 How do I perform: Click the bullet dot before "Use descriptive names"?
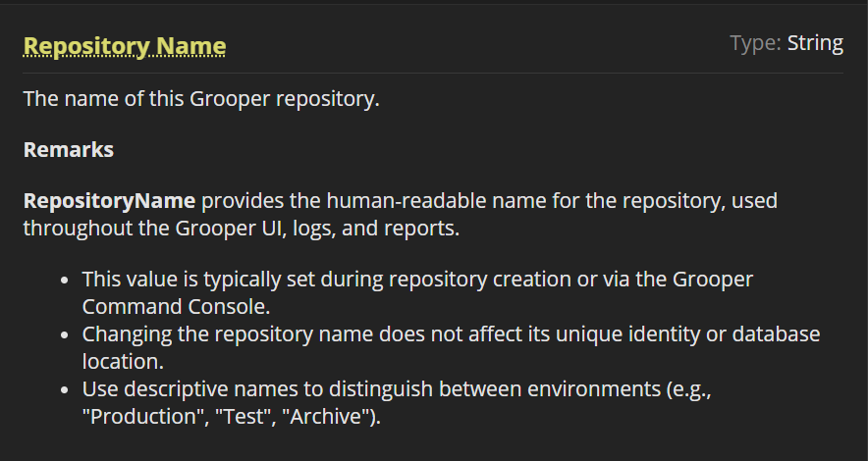click(x=64, y=389)
